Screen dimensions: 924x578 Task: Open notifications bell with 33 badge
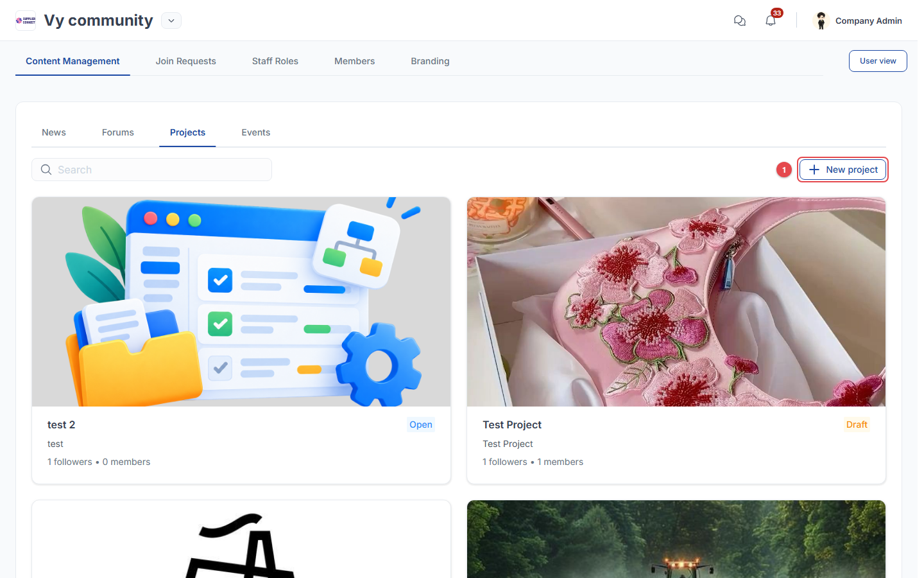771,21
